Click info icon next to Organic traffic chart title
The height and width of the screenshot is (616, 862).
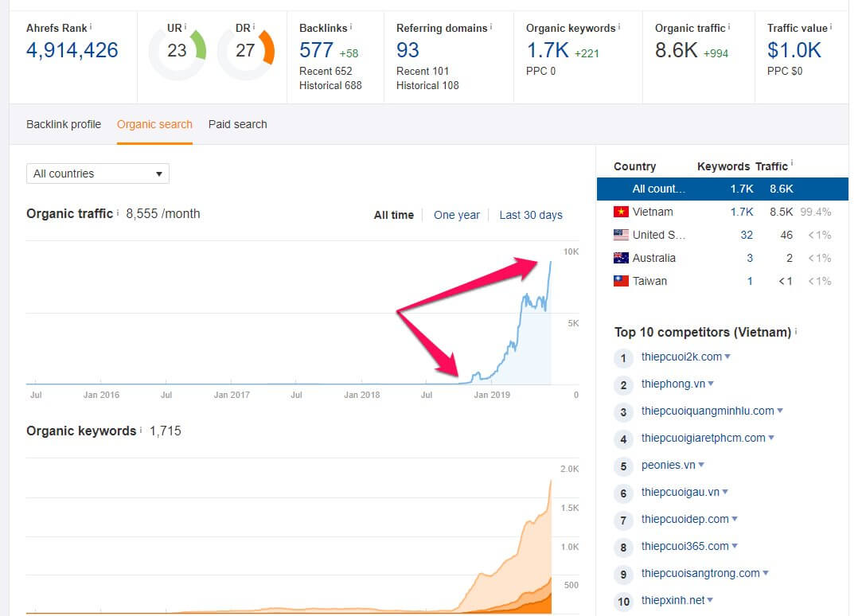[118, 212]
